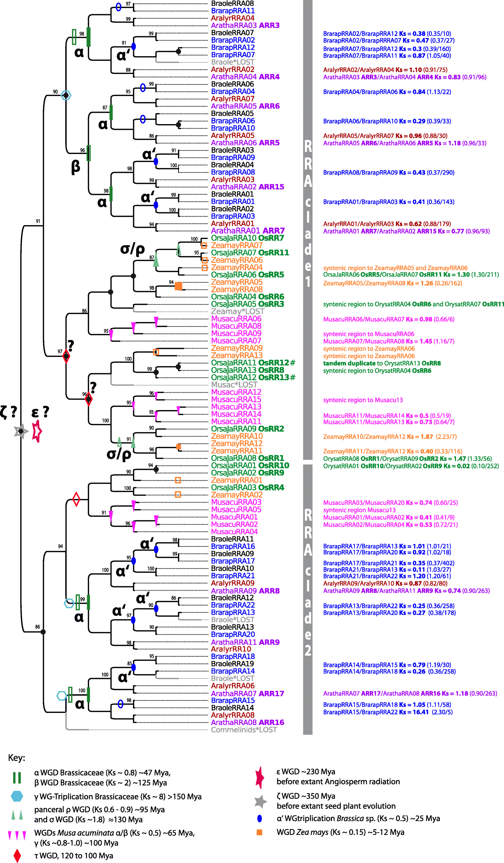Click the syntenic region to Musacu13 note
This screenshot has height=863, width=504.
click(x=363, y=400)
